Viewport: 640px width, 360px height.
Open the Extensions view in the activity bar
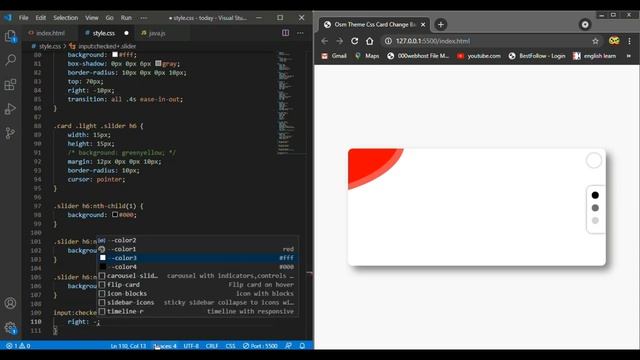click(x=10, y=84)
